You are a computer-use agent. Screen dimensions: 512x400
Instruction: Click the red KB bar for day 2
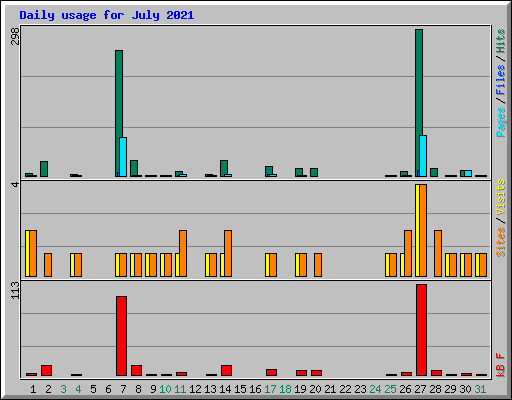46,370
